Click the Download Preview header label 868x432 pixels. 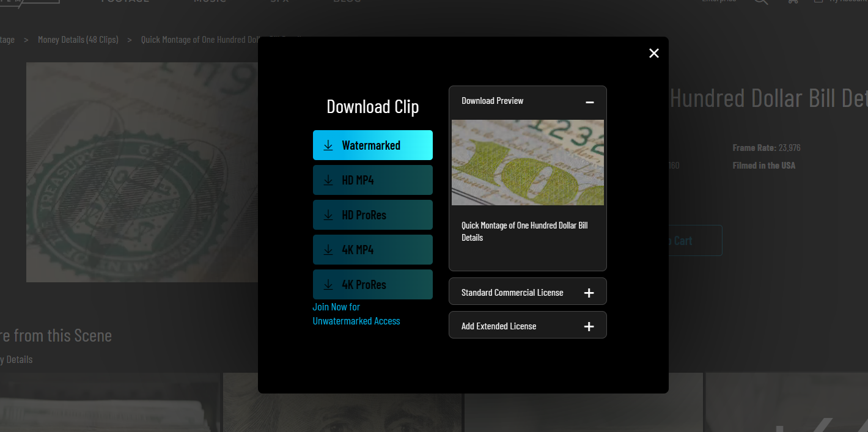pyautogui.click(x=493, y=101)
